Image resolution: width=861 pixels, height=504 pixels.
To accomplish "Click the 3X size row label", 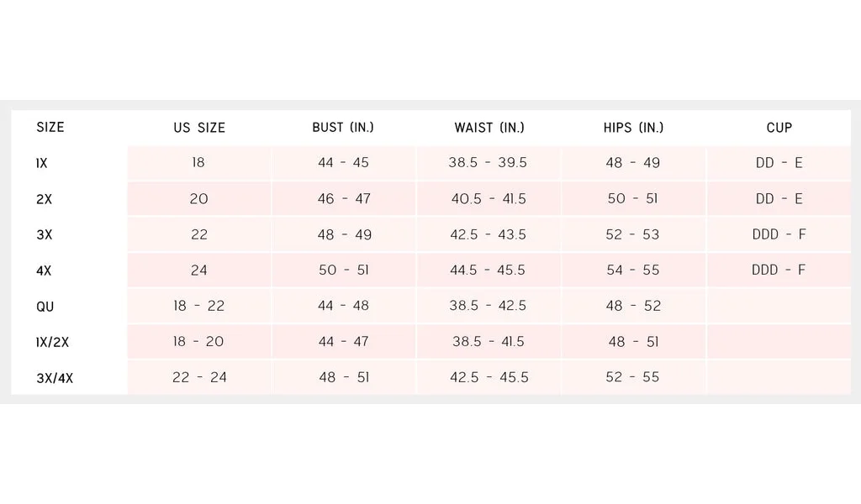I will pyautogui.click(x=45, y=234).
